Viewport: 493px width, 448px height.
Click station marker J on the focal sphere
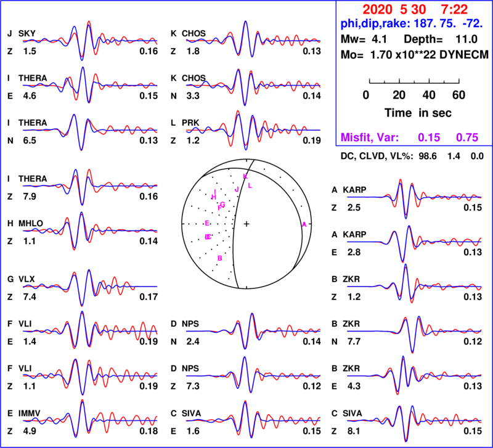pos(237,189)
